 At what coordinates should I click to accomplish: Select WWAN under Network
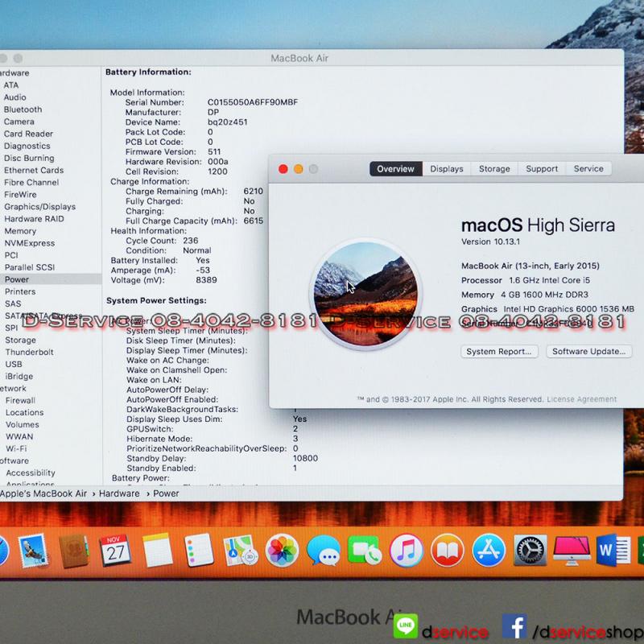click(19, 436)
